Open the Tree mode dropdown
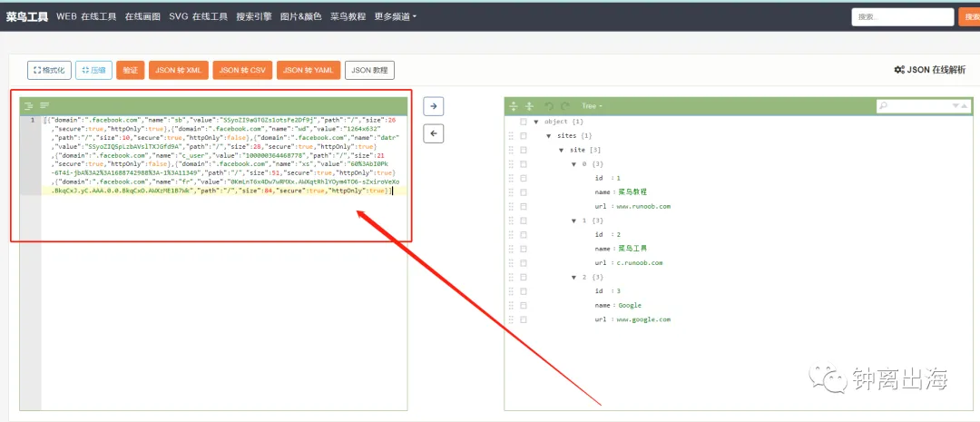Screen dimensions: 980x422 coord(592,106)
